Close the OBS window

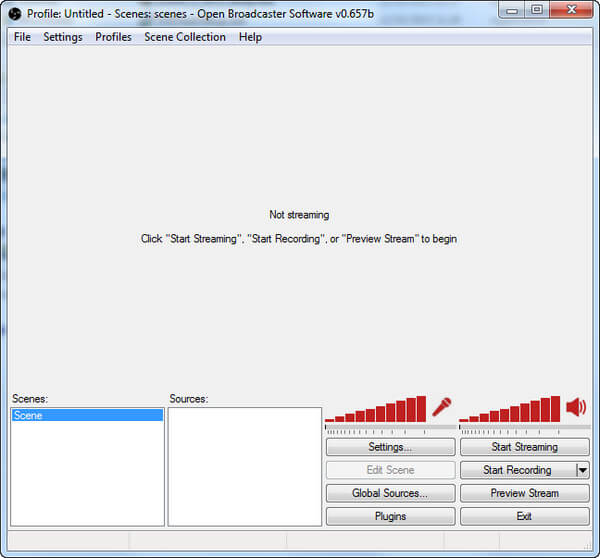pyautogui.click(x=572, y=10)
